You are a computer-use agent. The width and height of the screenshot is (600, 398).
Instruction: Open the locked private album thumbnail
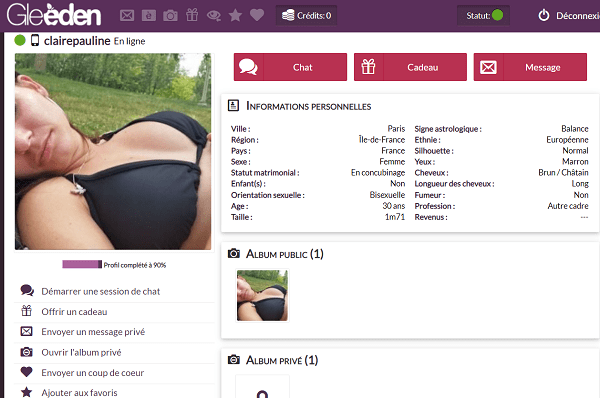262,387
